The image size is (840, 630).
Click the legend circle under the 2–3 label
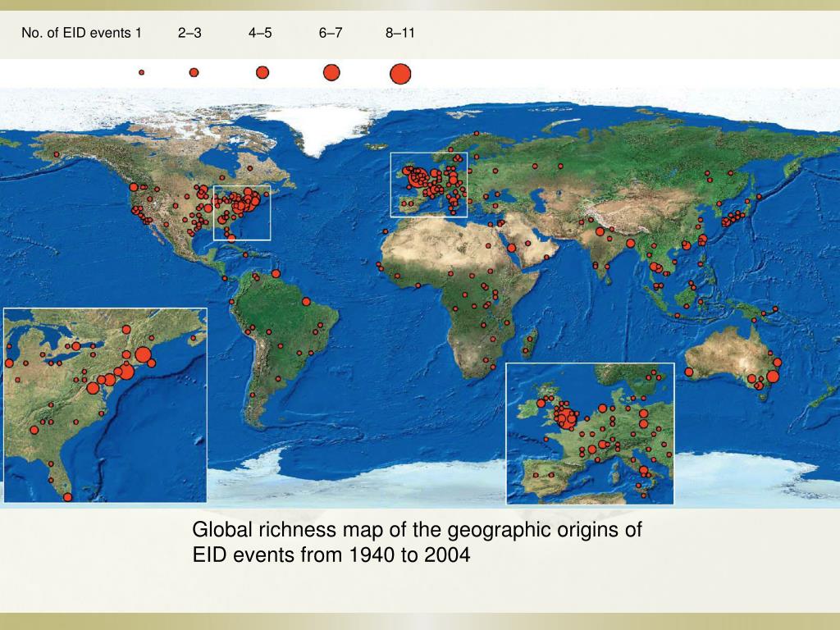[x=194, y=72]
